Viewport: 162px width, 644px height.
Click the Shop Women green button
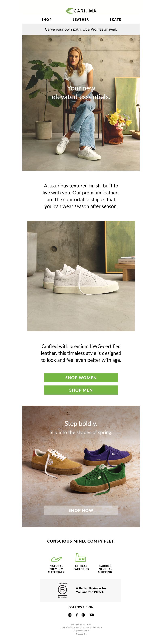tap(81, 377)
